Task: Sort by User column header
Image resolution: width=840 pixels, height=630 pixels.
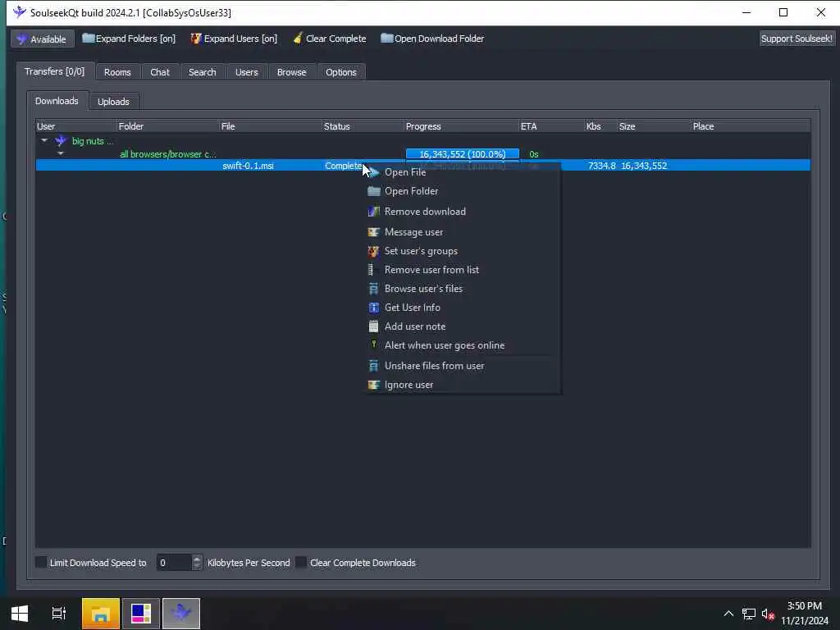Action: [x=75, y=126]
